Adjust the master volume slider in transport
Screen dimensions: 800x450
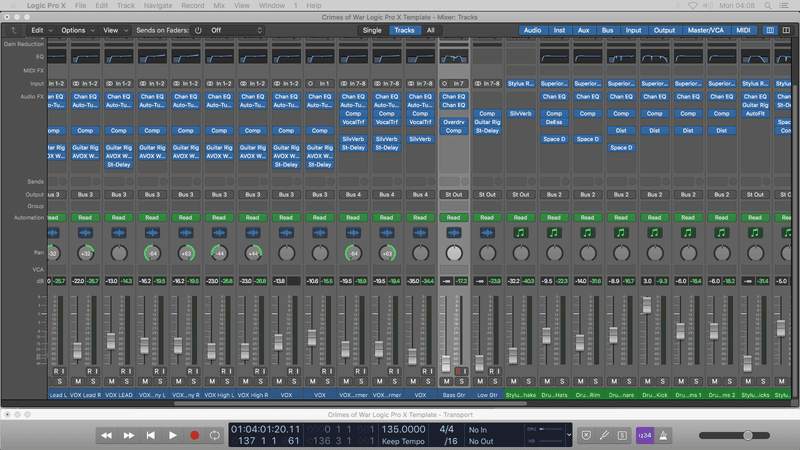tap(748, 435)
